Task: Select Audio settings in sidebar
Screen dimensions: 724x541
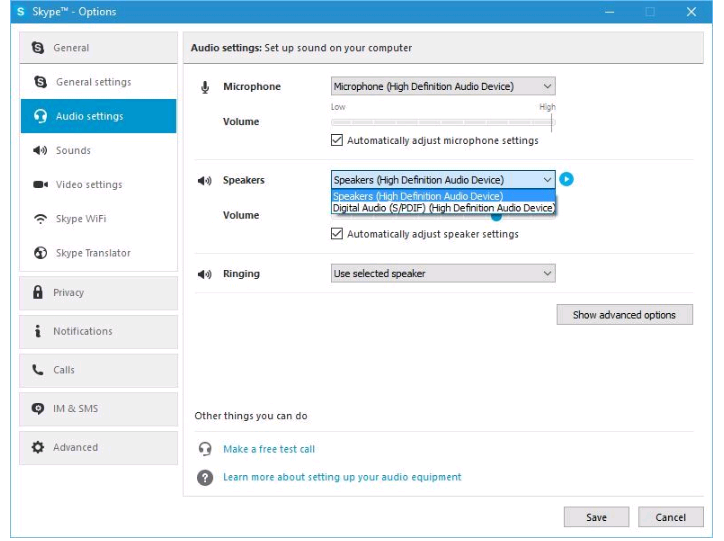Action: pyautogui.click(x=98, y=116)
